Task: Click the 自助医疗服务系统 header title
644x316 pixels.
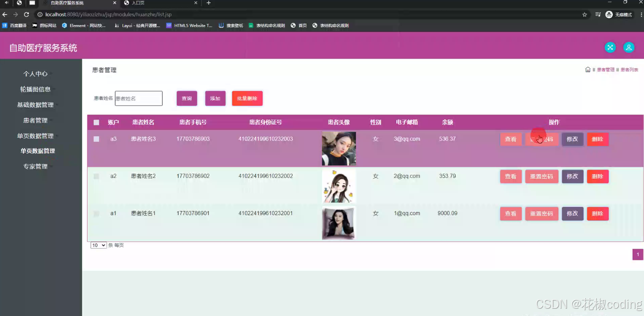Action: (x=43, y=48)
